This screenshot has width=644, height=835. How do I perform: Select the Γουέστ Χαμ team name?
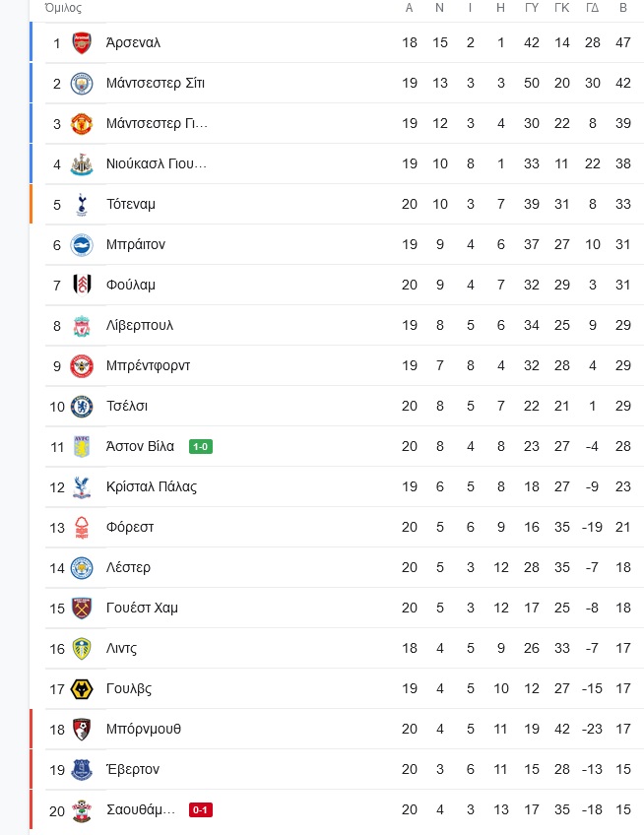pos(142,609)
